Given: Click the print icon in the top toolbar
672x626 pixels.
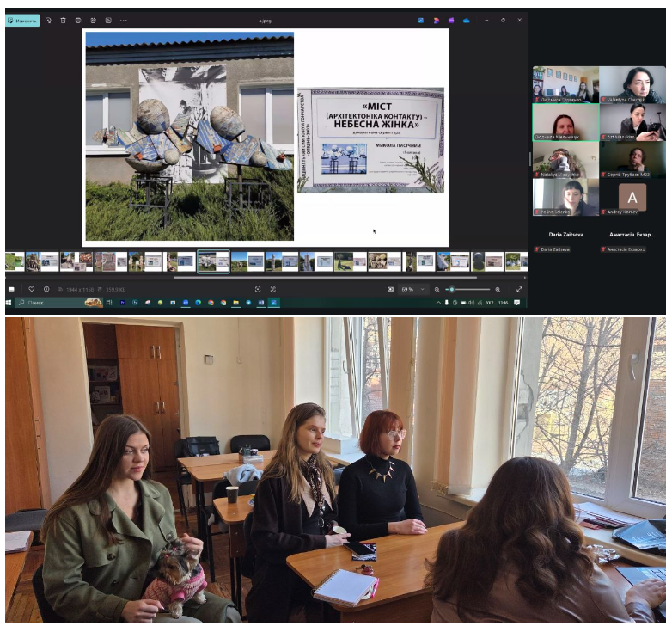Looking at the screenshot, I should [x=78, y=20].
